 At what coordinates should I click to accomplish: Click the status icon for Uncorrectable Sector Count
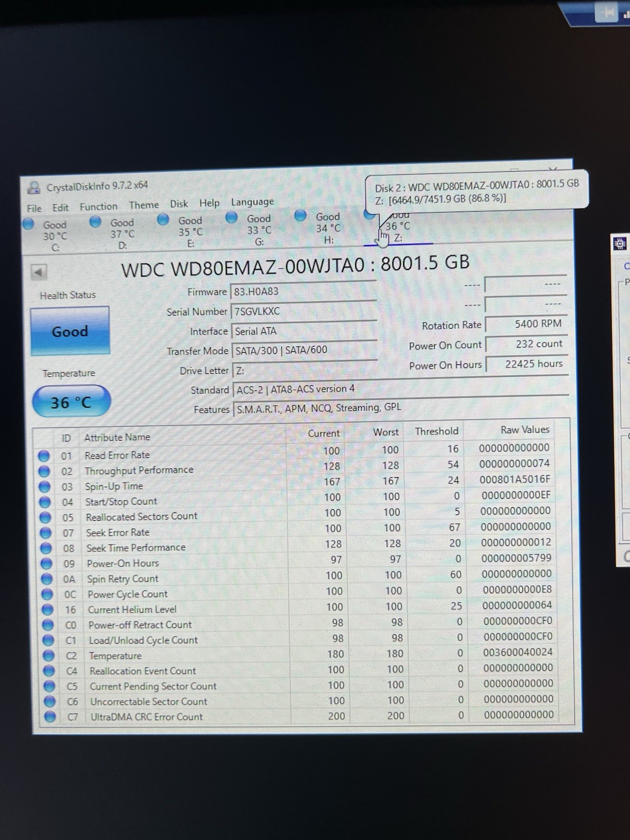[50, 701]
